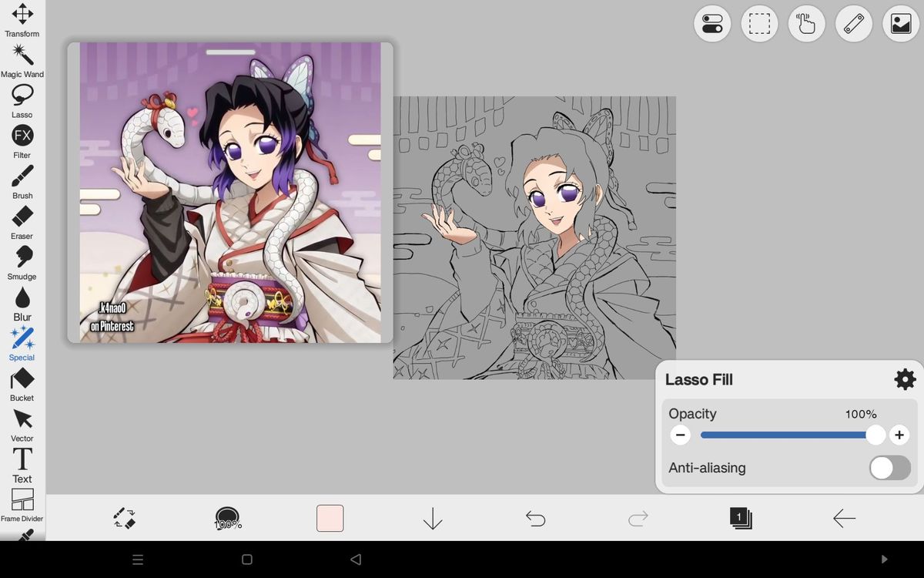
Task: Increase opacity with plus button
Action: click(899, 435)
